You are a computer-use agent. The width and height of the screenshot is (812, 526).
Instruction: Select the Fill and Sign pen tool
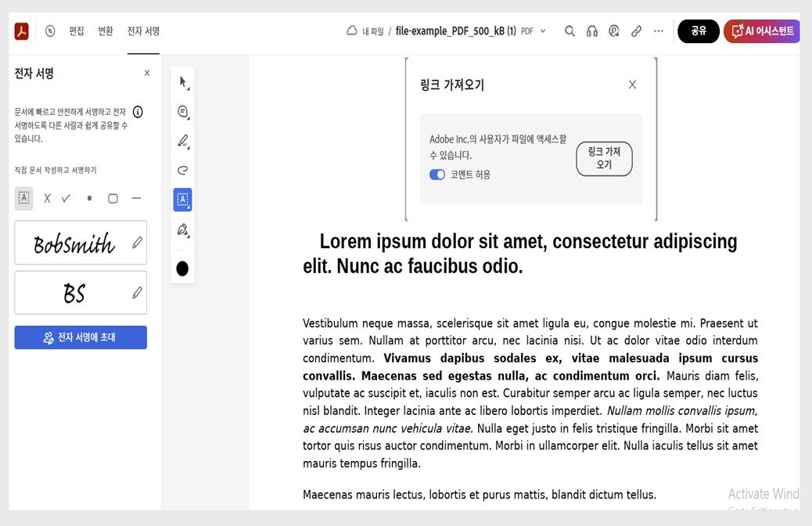coord(182,229)
